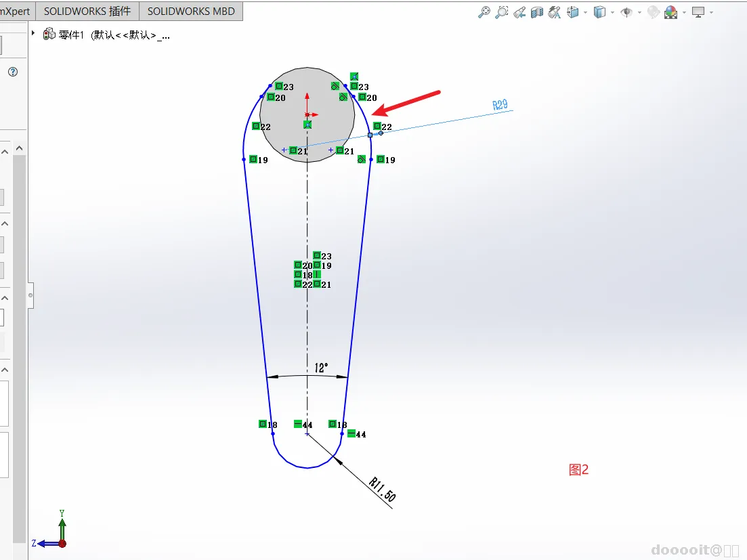This screenshot has width=747, height=560.
Task: Toggle the Hide/Show Items eye icon
Action: pyautogui.click(x=626, y=12)
